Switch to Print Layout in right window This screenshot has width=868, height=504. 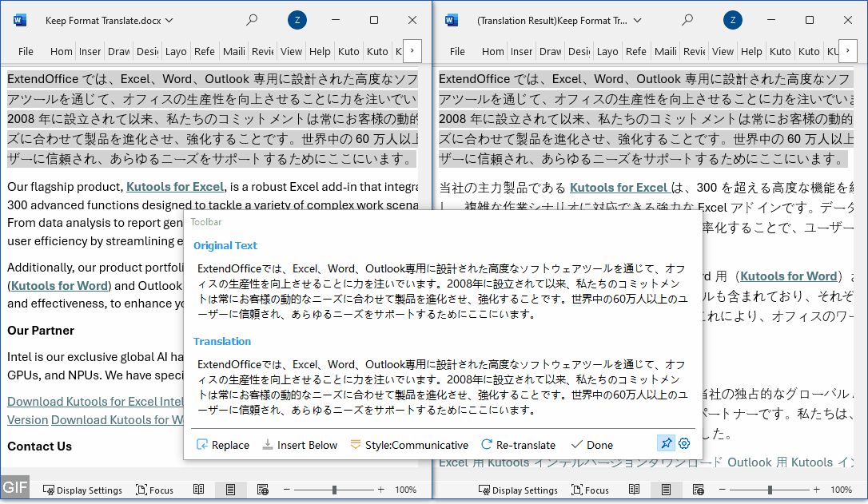[666, 490]
